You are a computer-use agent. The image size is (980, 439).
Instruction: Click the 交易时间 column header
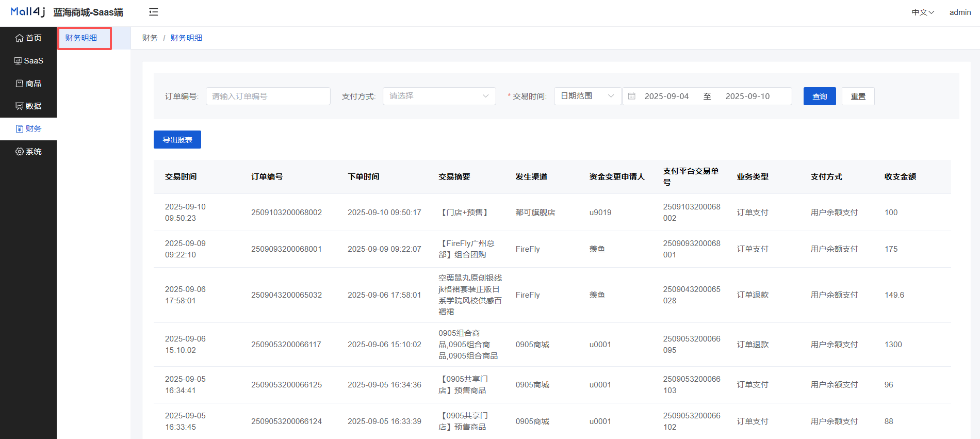pos(181,177)
